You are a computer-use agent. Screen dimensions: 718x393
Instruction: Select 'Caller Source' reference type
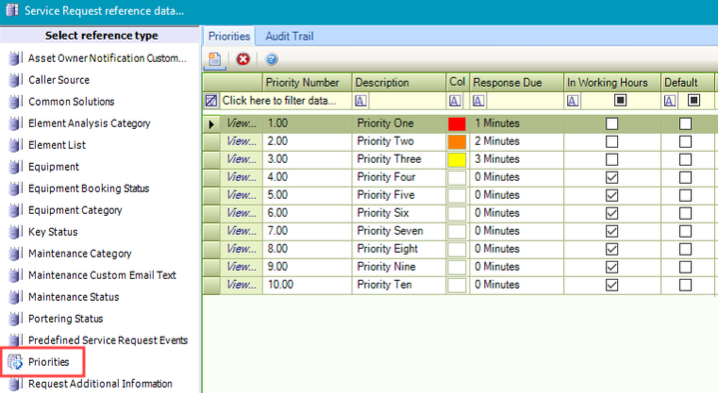(59, 80)
